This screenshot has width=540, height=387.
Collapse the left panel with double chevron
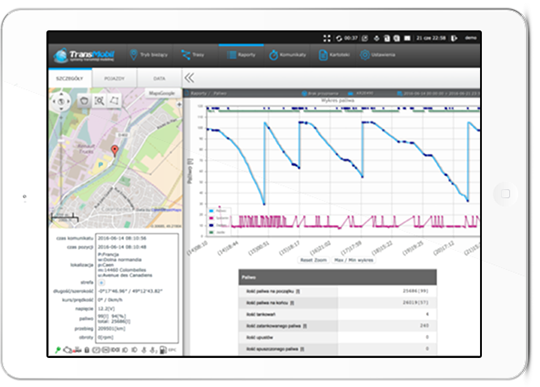(x=189, y=78)
